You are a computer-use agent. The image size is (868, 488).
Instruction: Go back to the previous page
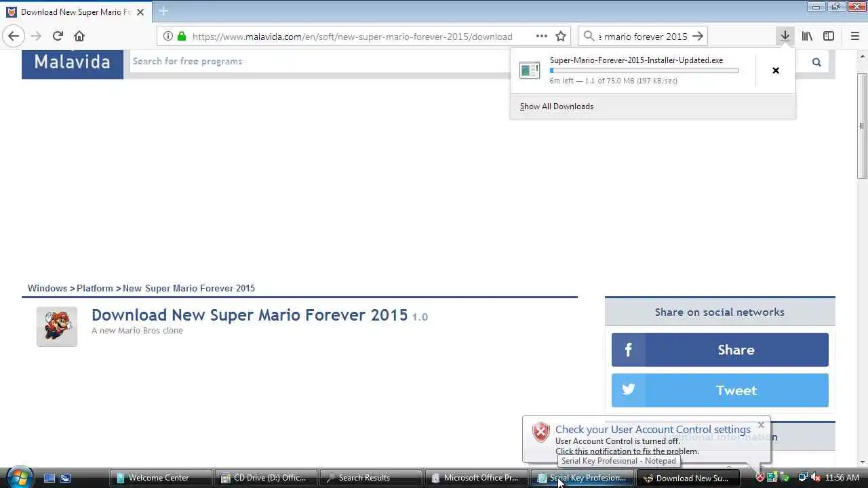click(14, 36)
